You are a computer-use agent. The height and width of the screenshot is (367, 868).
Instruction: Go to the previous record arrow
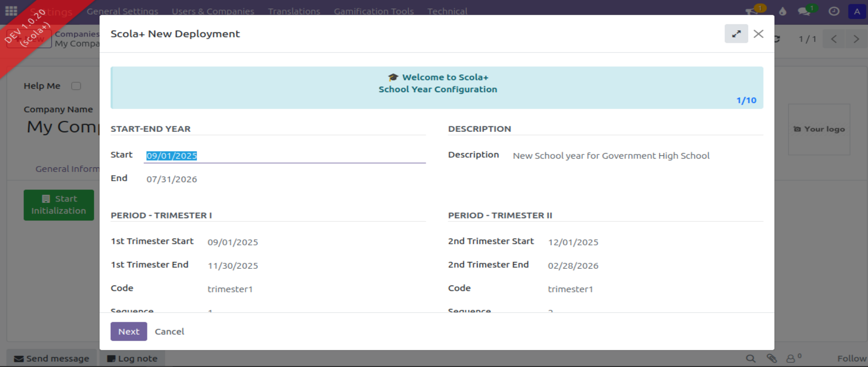click(834, 39)
